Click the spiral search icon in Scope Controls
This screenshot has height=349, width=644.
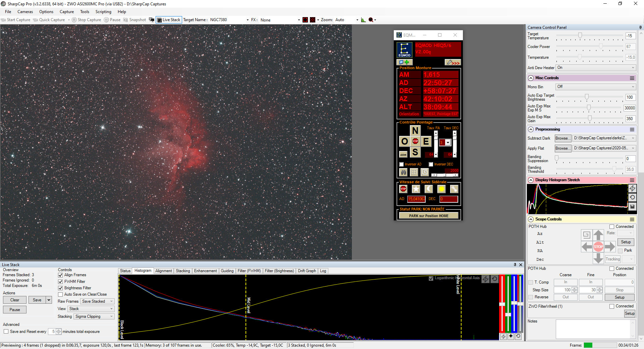[586, 235]
